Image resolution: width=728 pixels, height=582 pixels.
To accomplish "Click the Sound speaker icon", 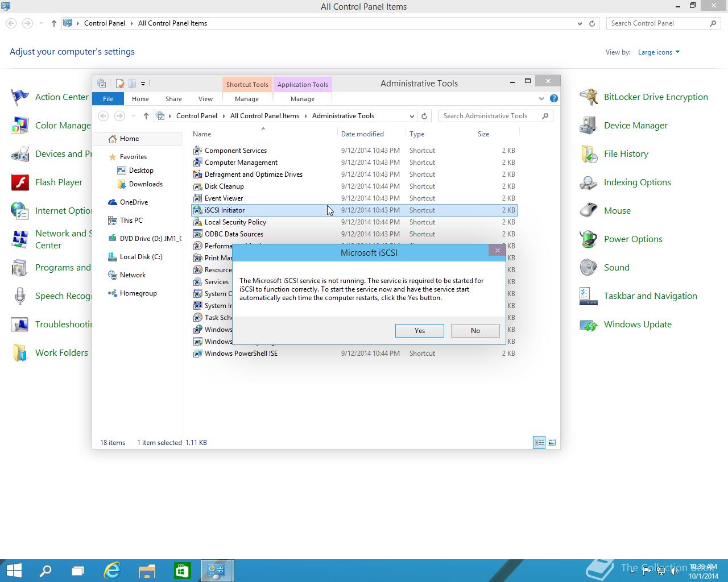I will coord(588,268).
